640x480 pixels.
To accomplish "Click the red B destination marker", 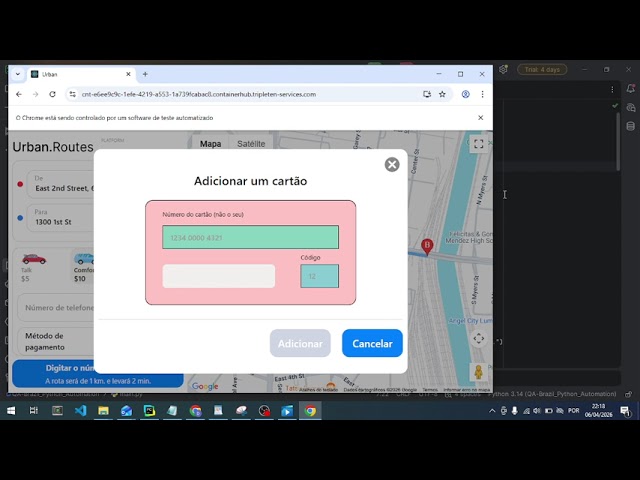I will 427,247.
